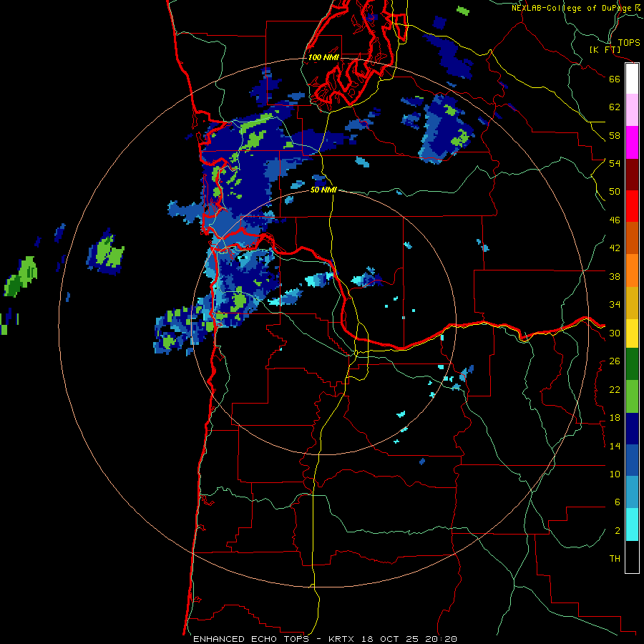This screenshot has height=644, width=644.
Task: Click the gold legend swatch
Action: (632, 303)
